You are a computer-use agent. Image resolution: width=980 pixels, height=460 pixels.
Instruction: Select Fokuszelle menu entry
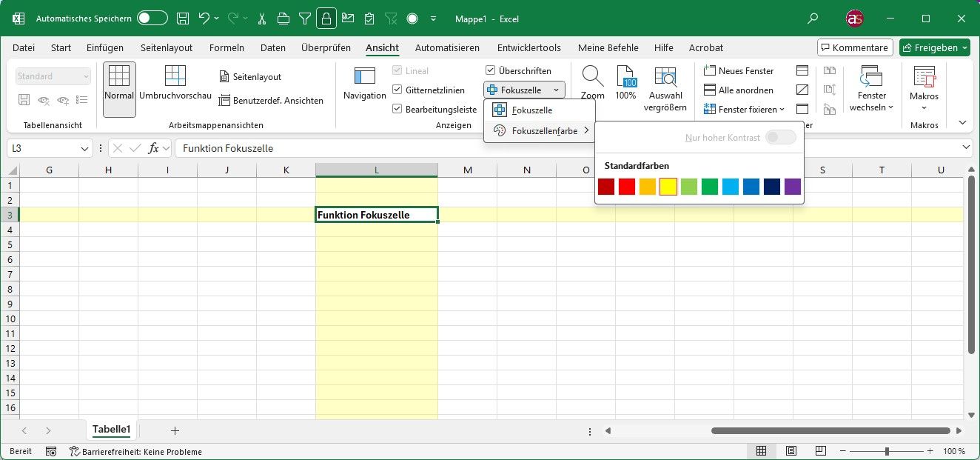click(x=531, y=110)
